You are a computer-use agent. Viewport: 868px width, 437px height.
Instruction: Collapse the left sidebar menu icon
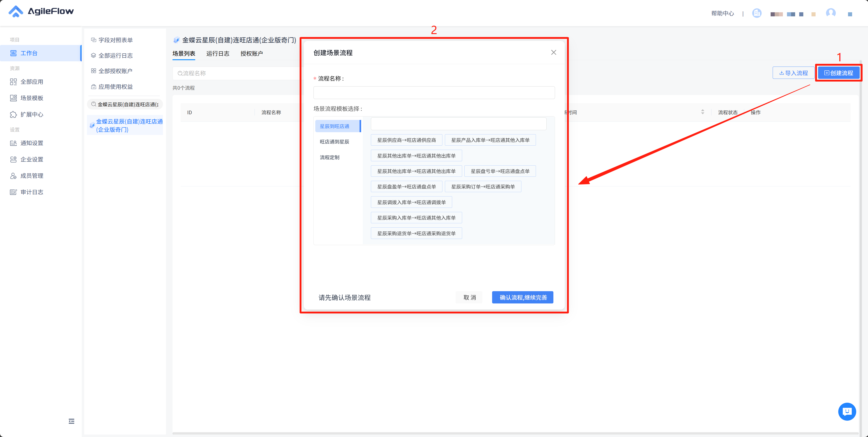(72, 421)
